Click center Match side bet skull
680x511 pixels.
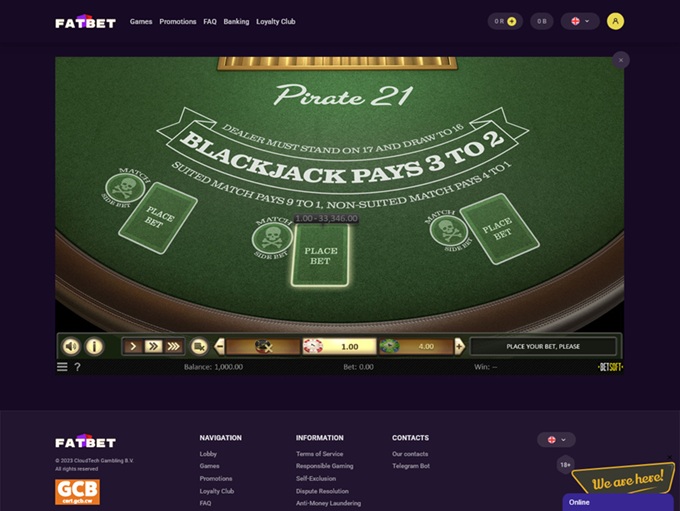pyautogui.click(x=272, y=238)
